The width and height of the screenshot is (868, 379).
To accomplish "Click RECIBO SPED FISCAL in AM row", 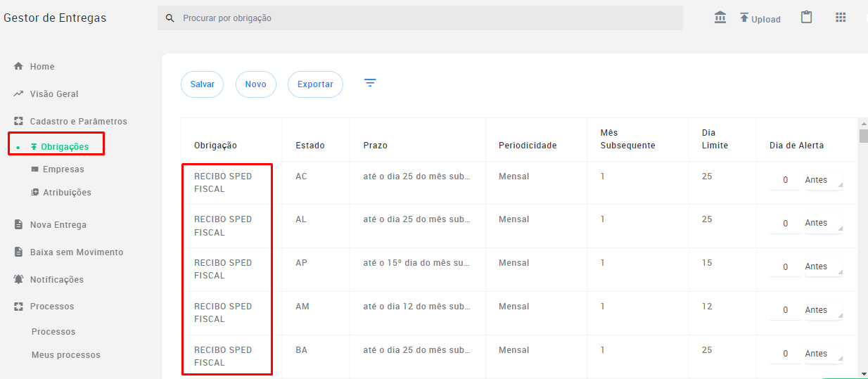I will pos(223,313).
